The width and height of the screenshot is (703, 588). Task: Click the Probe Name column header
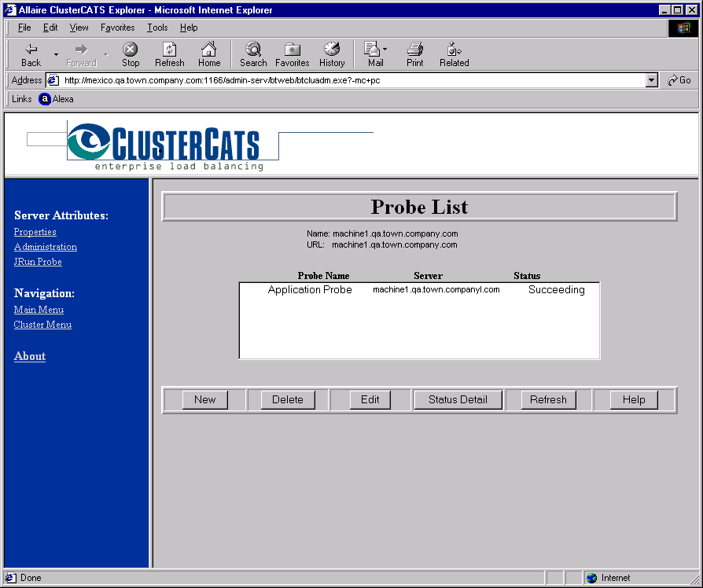pyautogui.click(x=323, y=276)
